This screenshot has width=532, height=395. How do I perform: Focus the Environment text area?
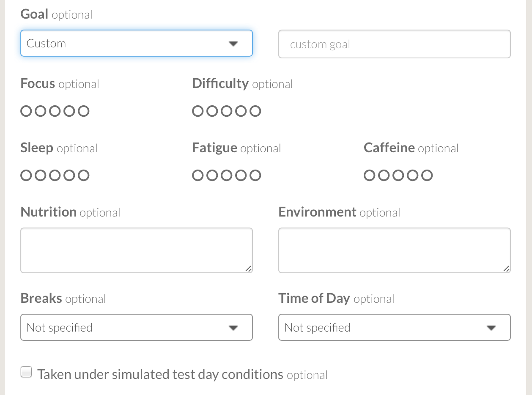(394, 250)
